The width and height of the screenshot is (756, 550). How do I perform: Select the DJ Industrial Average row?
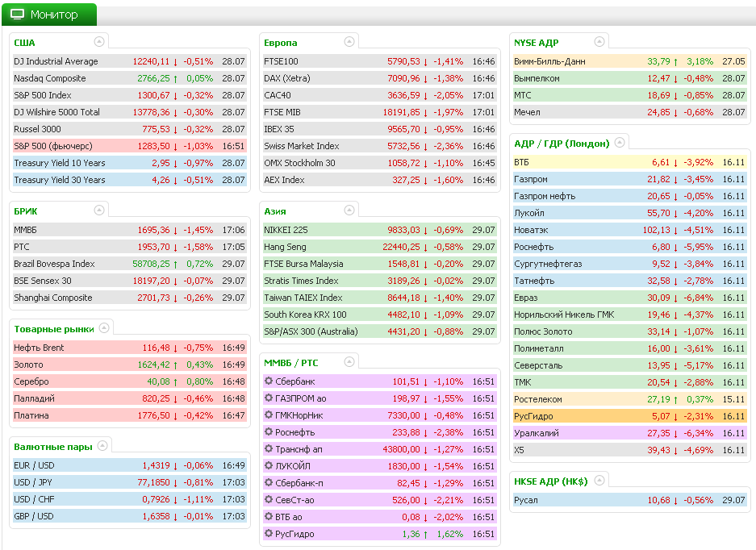coord(130,61)
